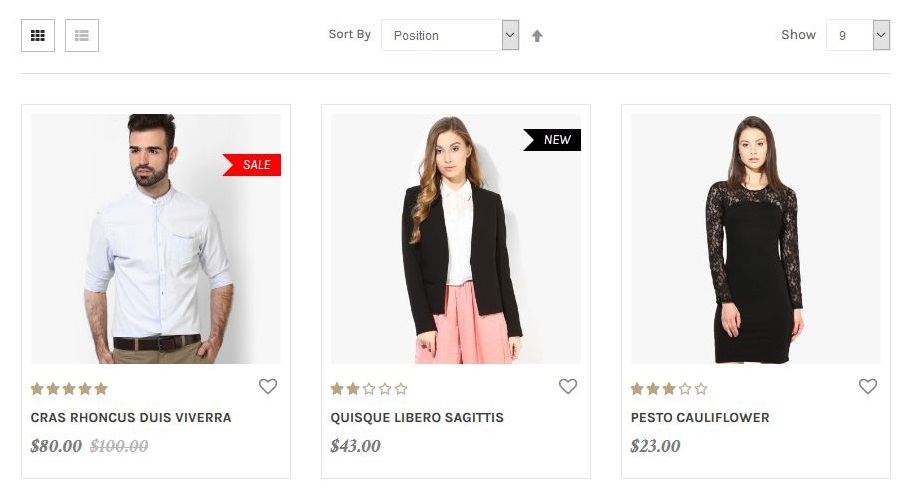Open Pesto Cauliflower product link
The width and height of the screenshot is (921, 503).
click(700, 418)
